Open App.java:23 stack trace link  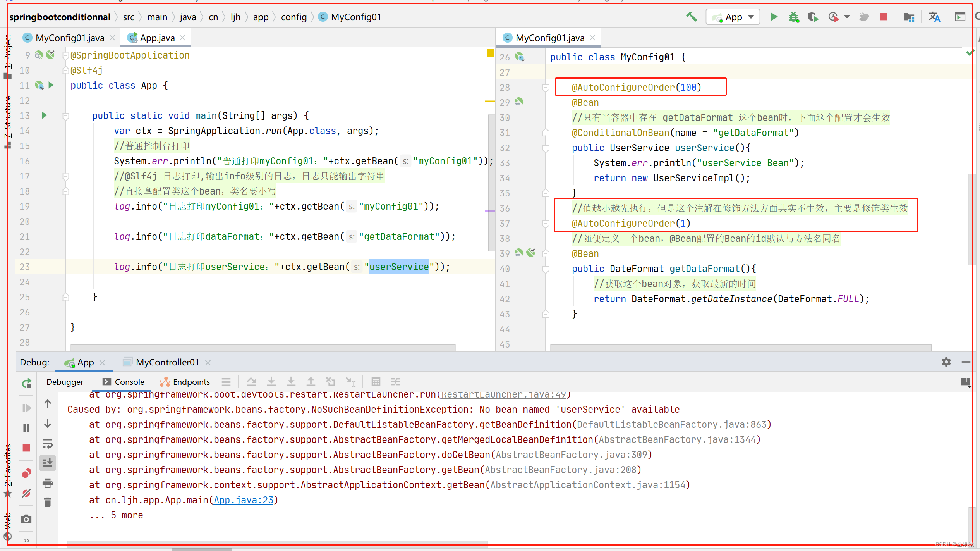pyautogui.click(x=244, y=500)
